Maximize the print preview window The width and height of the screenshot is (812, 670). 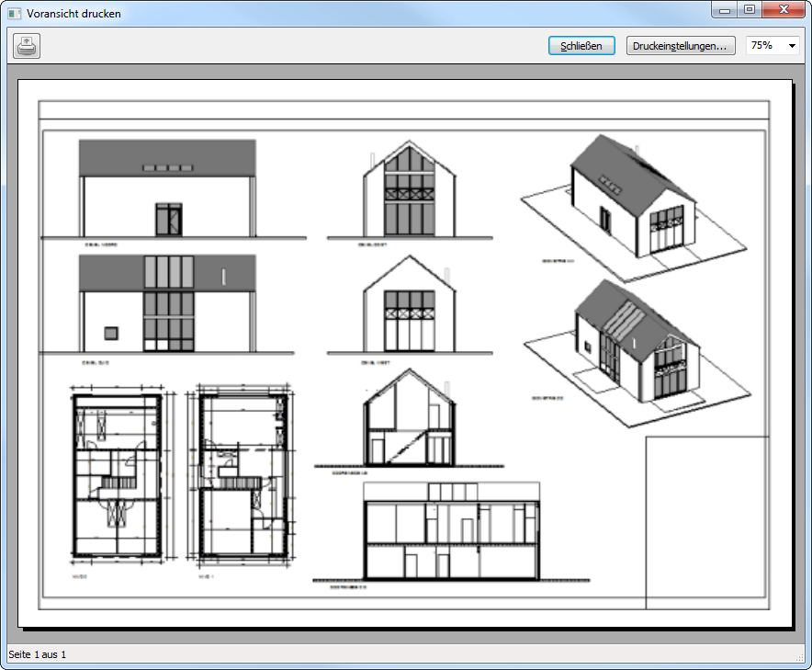tap(750, 10)
